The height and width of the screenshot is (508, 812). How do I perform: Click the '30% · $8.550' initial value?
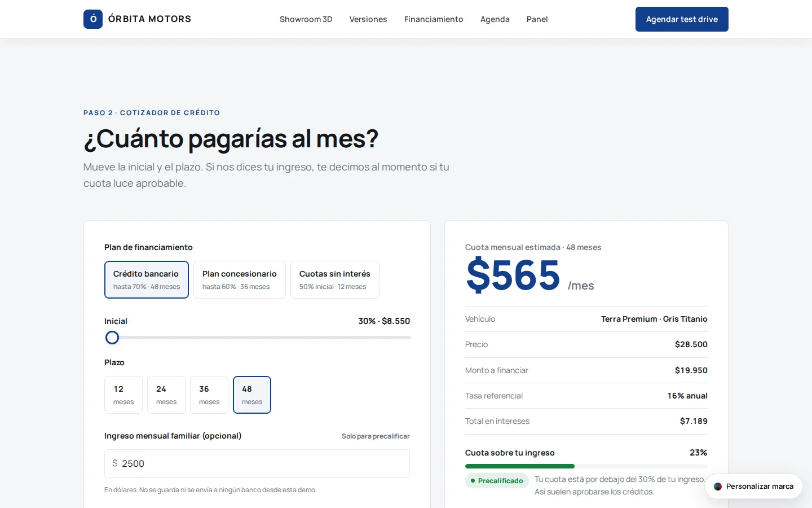click(x=384, y=321)
